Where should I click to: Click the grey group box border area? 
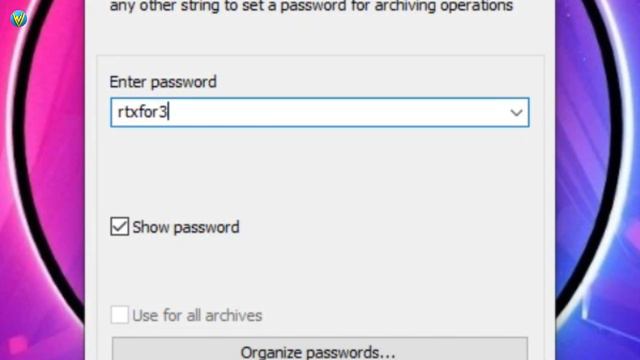point(320,56)
